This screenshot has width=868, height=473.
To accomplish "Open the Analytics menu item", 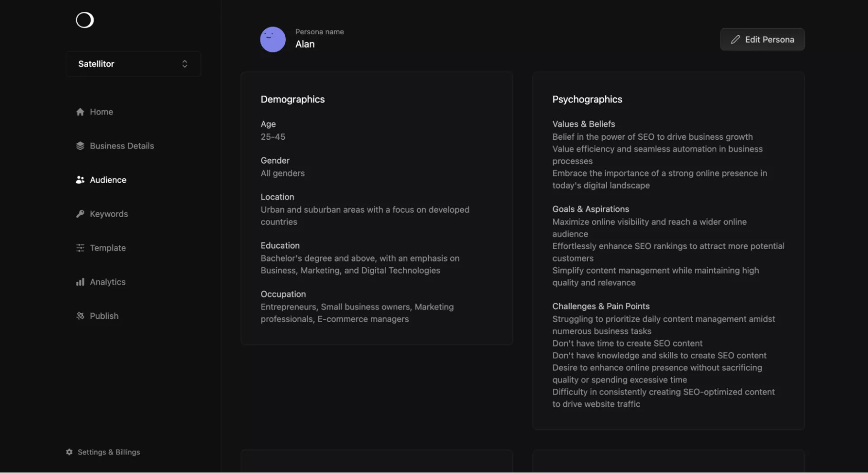I will click(x=108, y=282).
